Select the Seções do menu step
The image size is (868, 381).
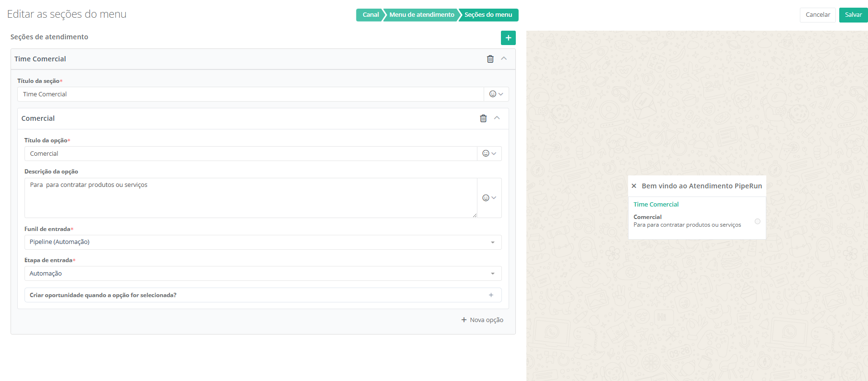pyautogui.click(x=488, y=15)
